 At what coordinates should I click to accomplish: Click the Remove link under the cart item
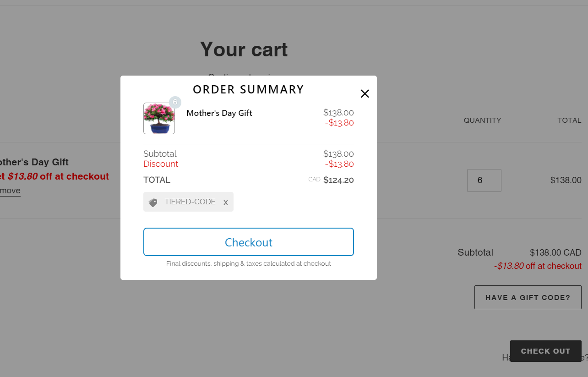(10, 191)
